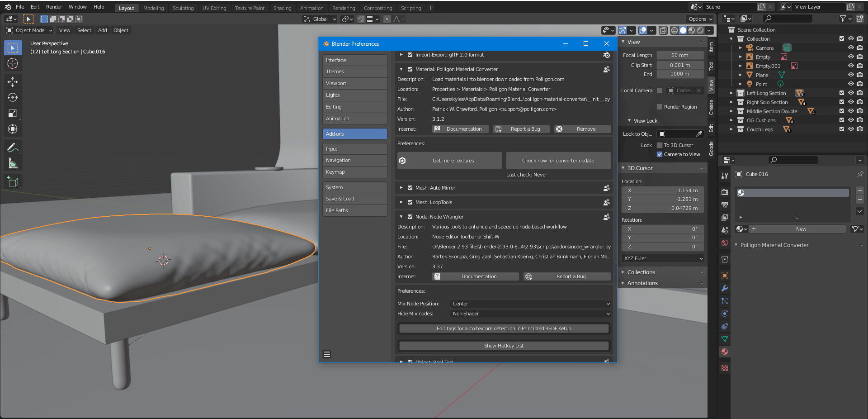Viewport: 868px width, 419px height.
Task: Expand the Left Long Section collection
Action: 731,93
